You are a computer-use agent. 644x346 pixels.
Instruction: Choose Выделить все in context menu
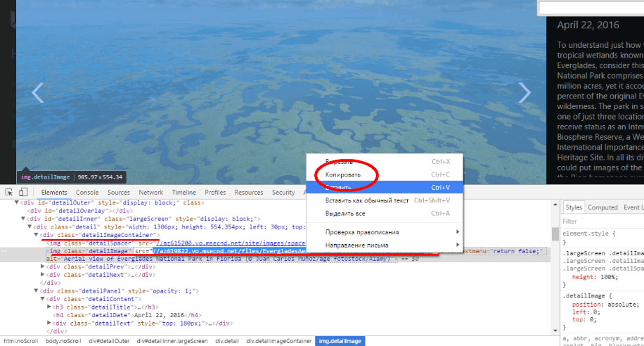tap(385, 214)
